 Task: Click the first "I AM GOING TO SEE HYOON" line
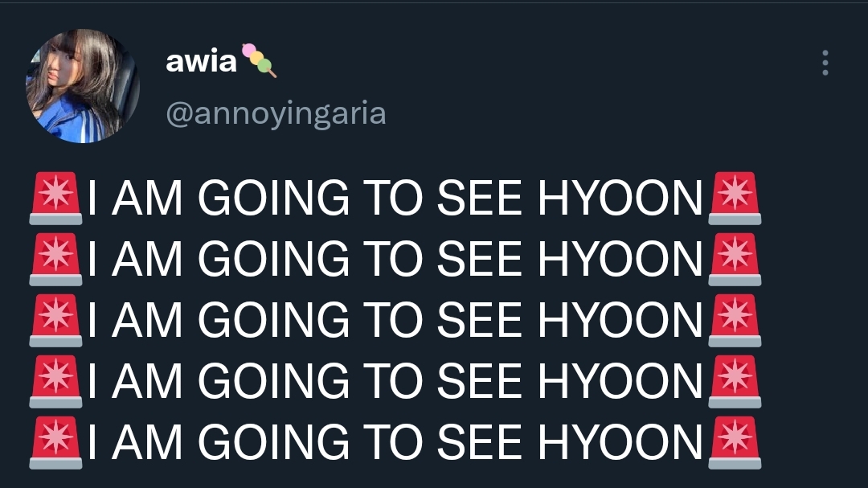pyautogui.click(x=395, y=199)
